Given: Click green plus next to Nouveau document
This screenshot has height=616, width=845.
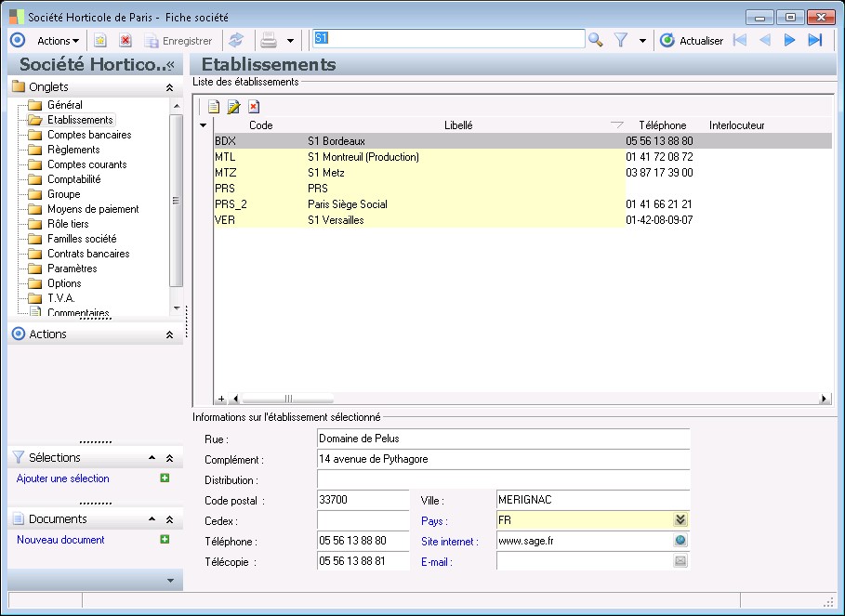Looking at the screenshot, I should point(165,539).
